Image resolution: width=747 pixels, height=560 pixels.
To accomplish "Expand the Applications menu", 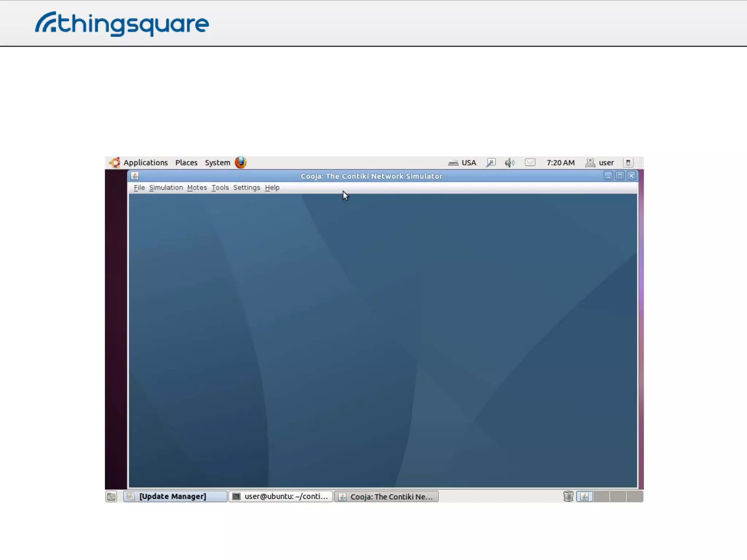I will coord(145,163).
